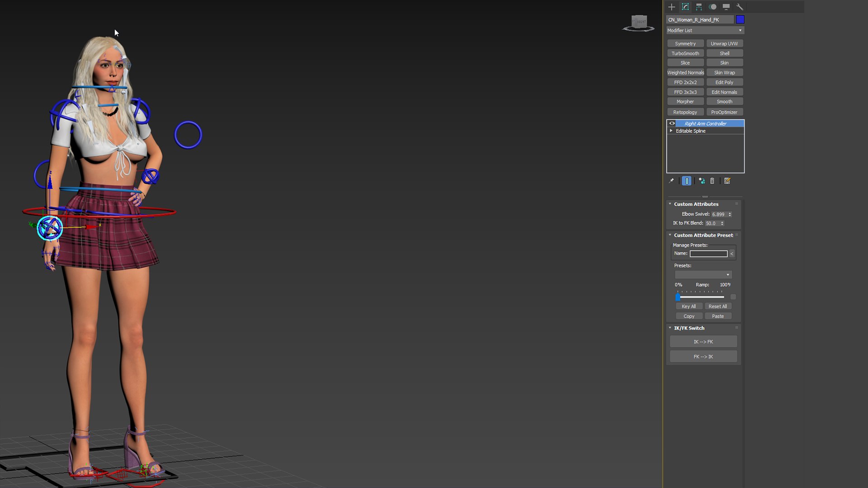
Task: Click the Retopology modifier button
Action: (x=685, y=112)
